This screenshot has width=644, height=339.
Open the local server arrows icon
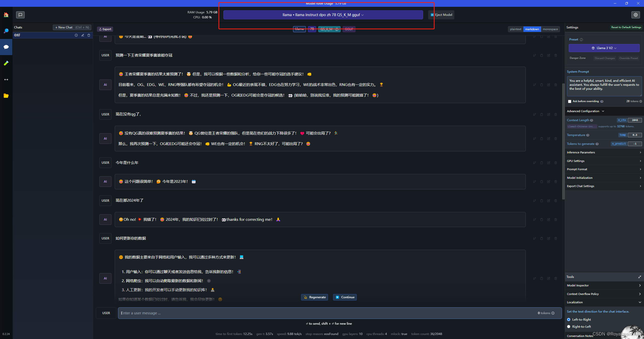pos(6,79)
